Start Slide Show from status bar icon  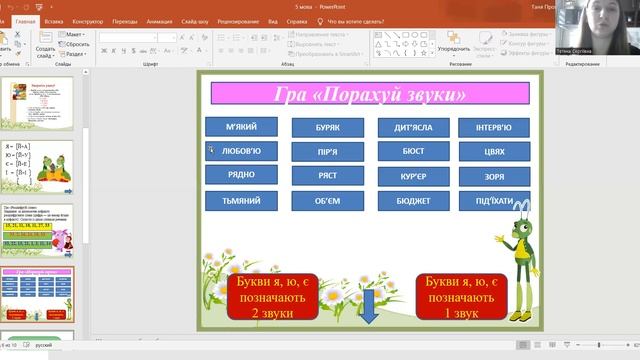click(567, 345)
